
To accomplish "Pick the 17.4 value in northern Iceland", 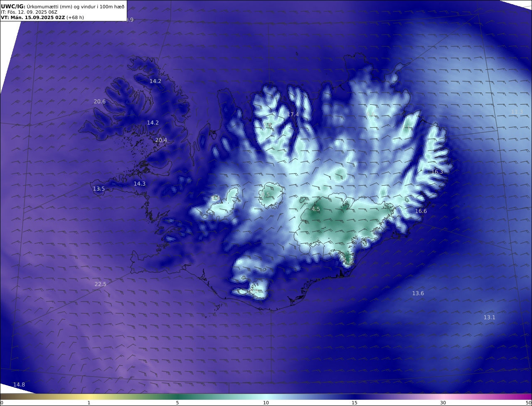I will click(293, 115).
